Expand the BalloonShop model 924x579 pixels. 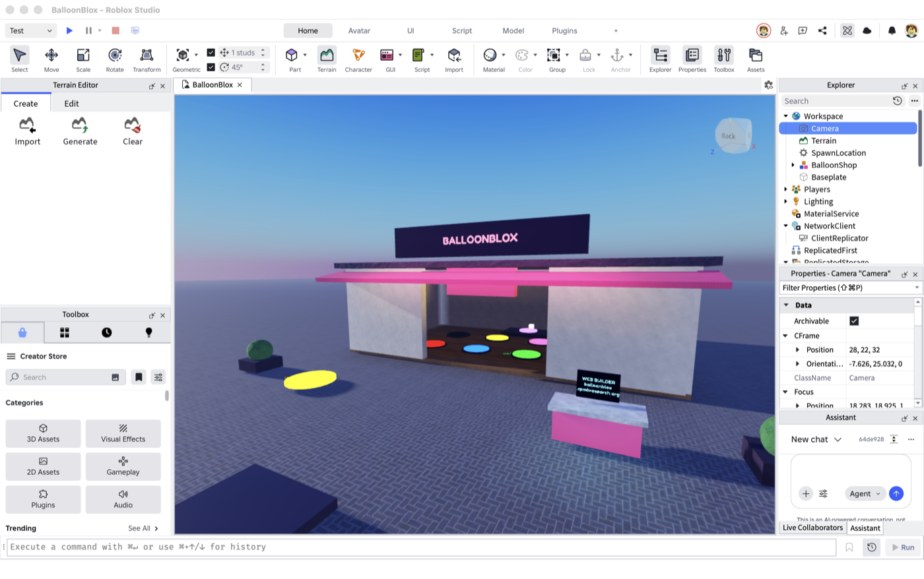point(793,165)
